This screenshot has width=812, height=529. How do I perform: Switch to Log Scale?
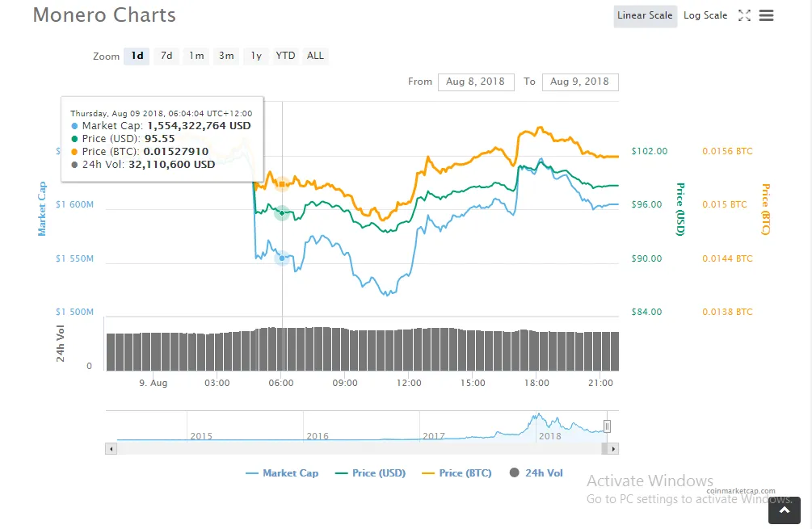click(705, 15)
